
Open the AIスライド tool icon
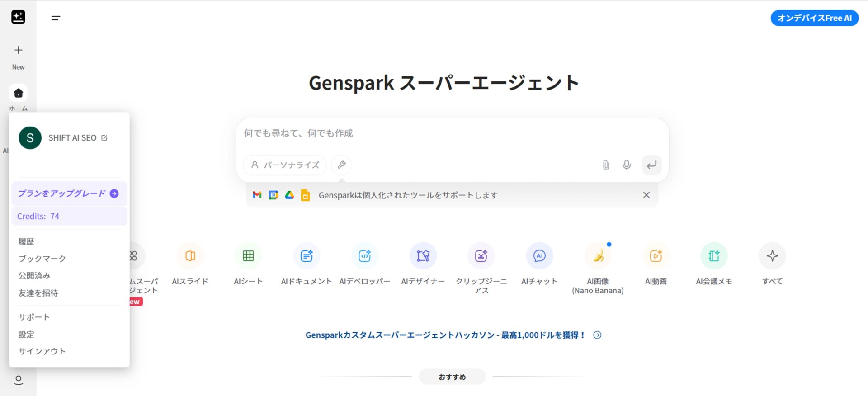pos(190,256)
